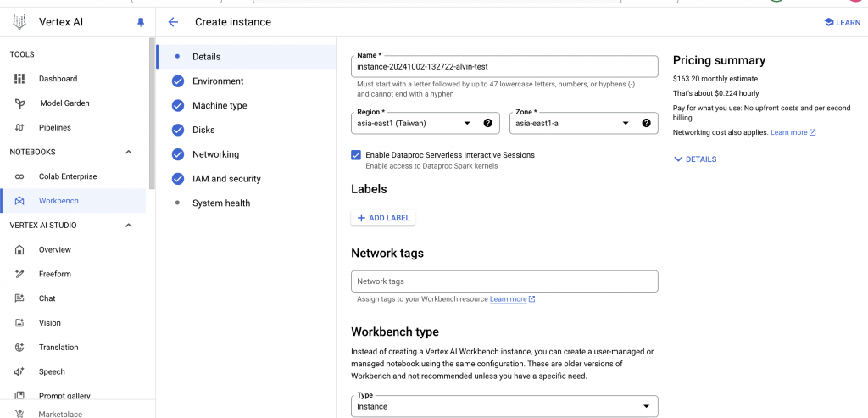
Task: Select Networking step in the wizard
Action: (215, 154)
